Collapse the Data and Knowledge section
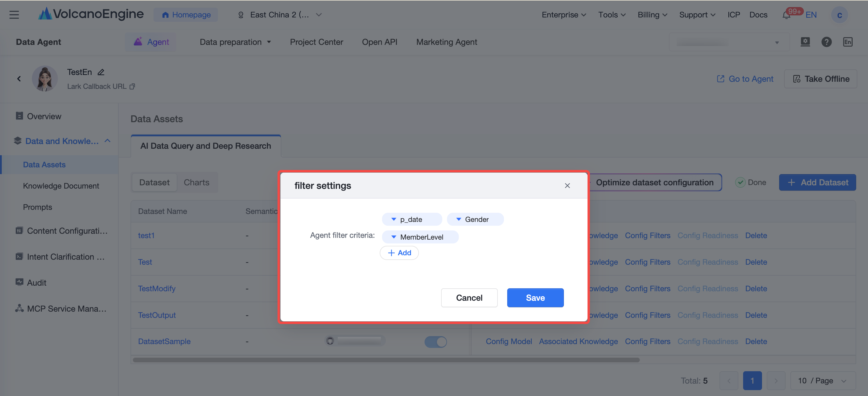This screenshot has height=396, width=868. pos(107,141)
